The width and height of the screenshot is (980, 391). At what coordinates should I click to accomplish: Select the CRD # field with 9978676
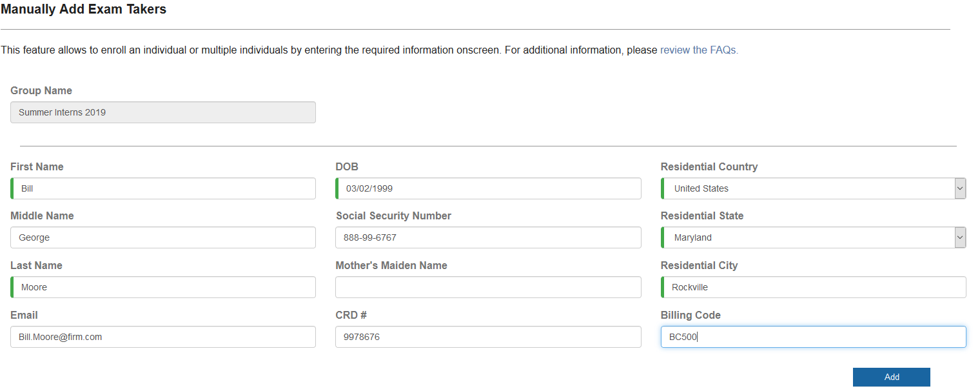click(x=488, y=337)
